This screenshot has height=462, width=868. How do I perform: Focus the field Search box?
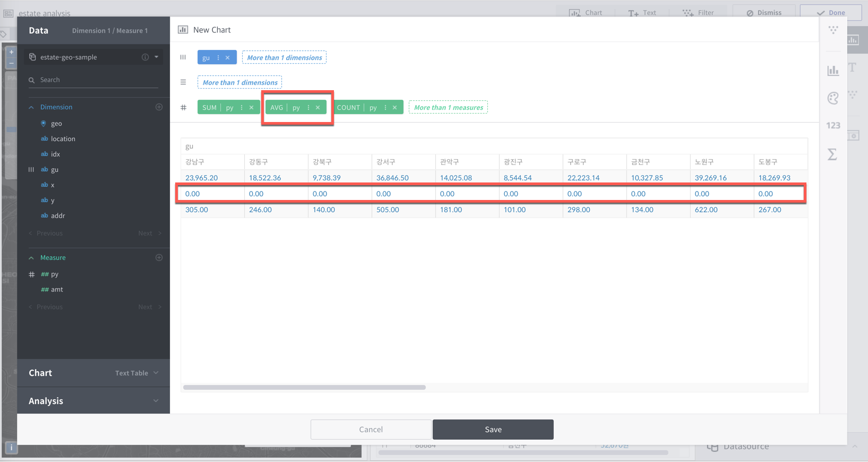(x=93, y=80)
